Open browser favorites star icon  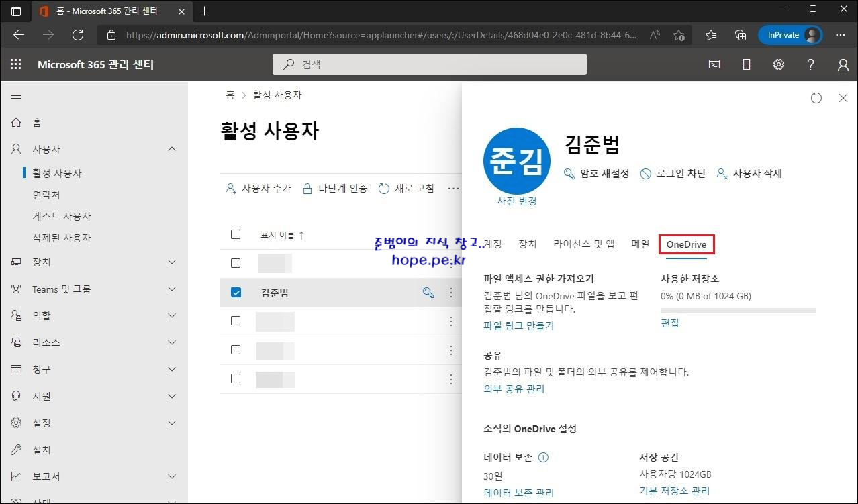click(711, 35)
